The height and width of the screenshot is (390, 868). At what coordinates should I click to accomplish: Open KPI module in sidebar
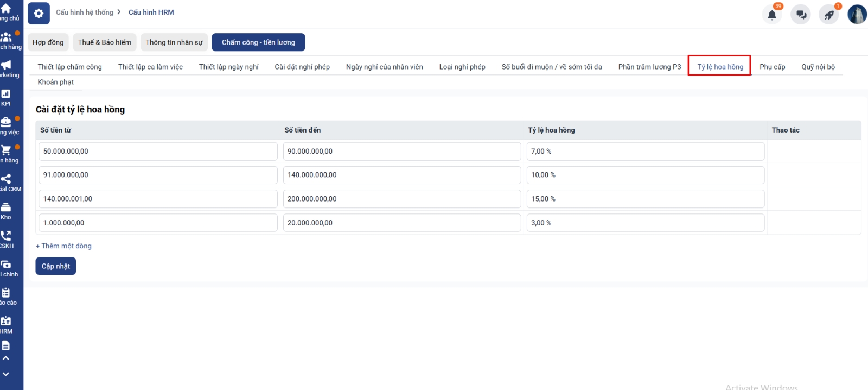tap(6, 97)
